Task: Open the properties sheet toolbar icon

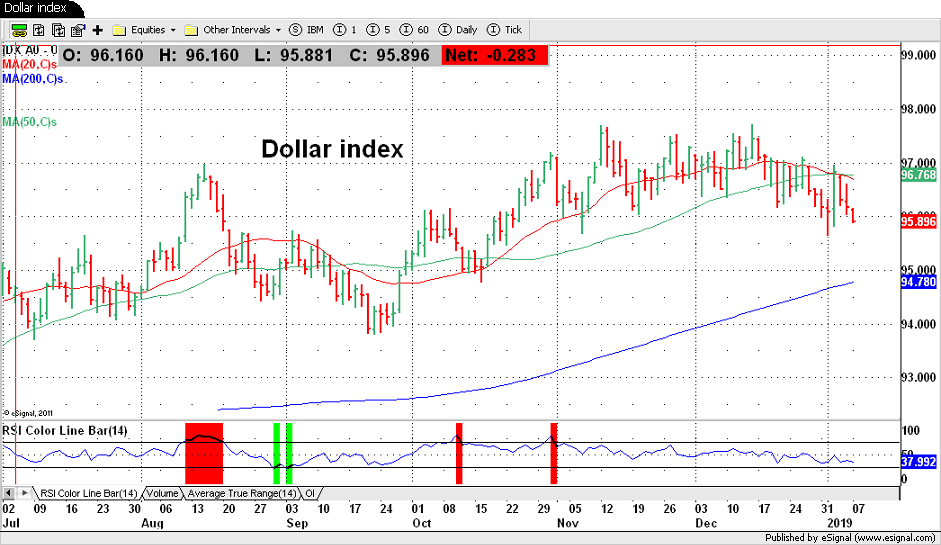Action: pyautogui.click(x=78, y=30)
